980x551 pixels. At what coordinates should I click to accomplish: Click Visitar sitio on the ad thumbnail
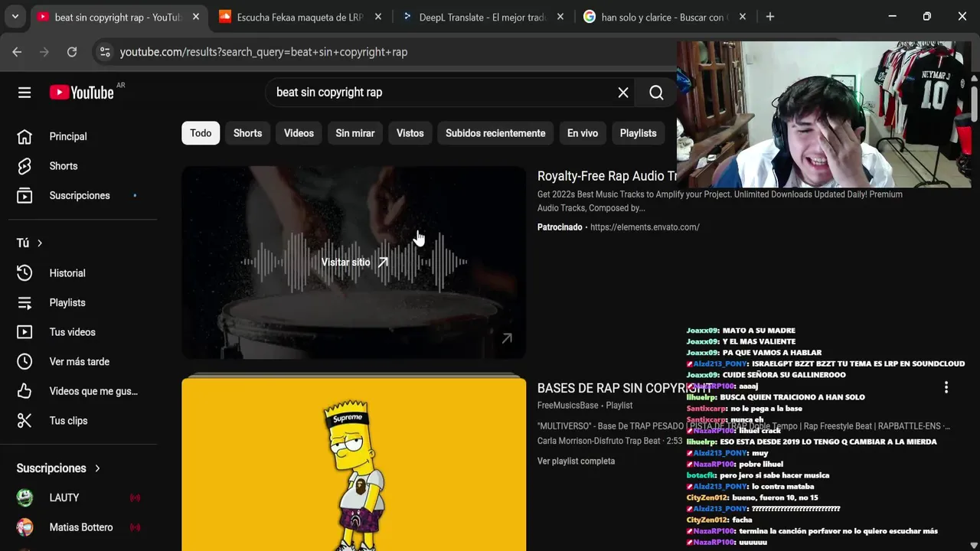point(354,262)
